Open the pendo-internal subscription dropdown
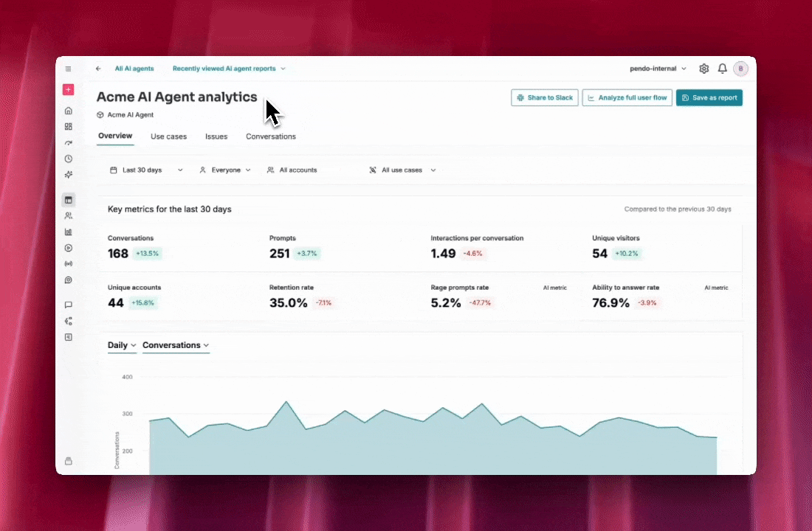This screenshot has width=812, height=531. click(x=658, y=69)
